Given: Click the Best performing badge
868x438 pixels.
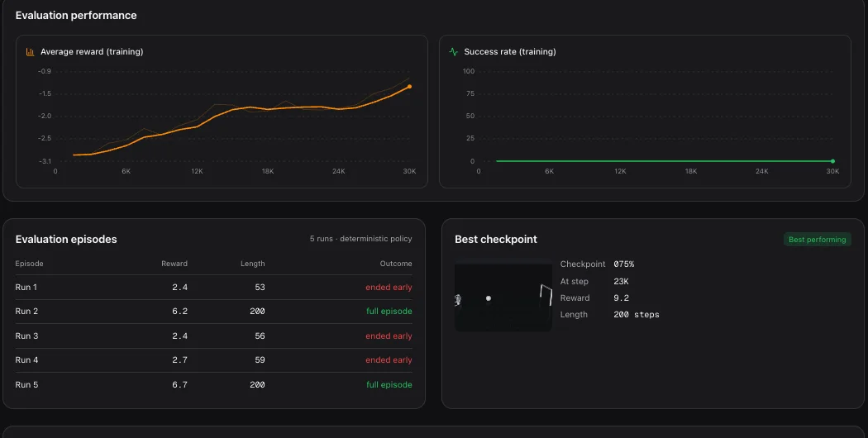Looking at the screenshot, I should tap(817, 239).
